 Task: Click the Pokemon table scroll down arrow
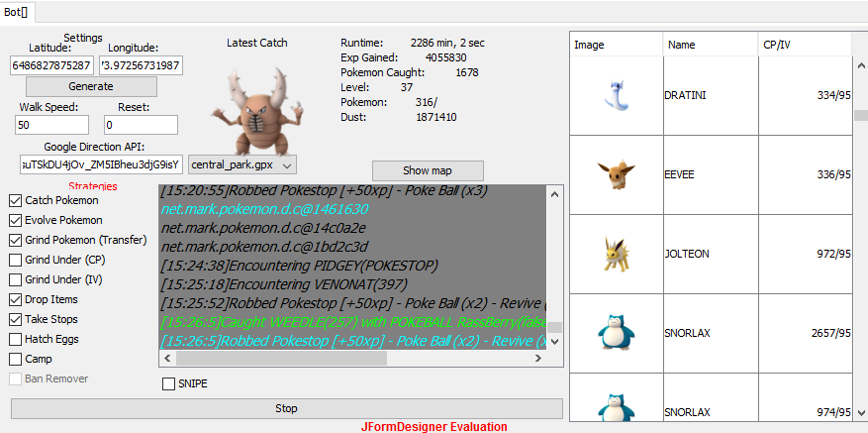[861, 412]
